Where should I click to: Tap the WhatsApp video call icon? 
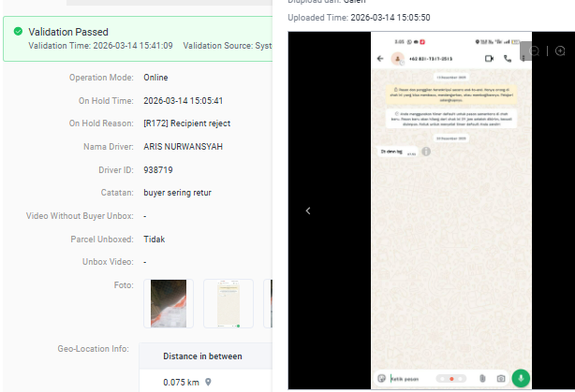[x=489, y=59]
